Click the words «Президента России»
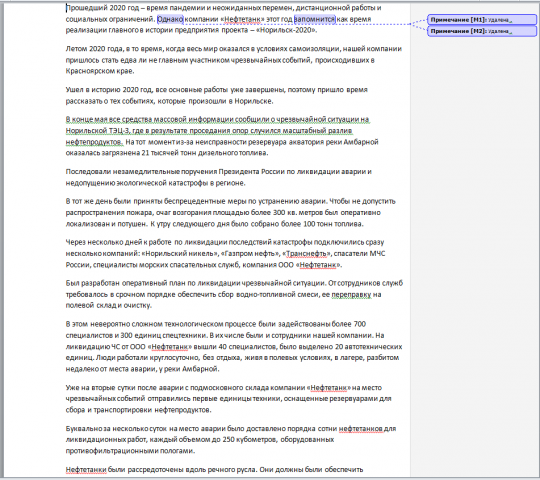 [x=252, y=171]
